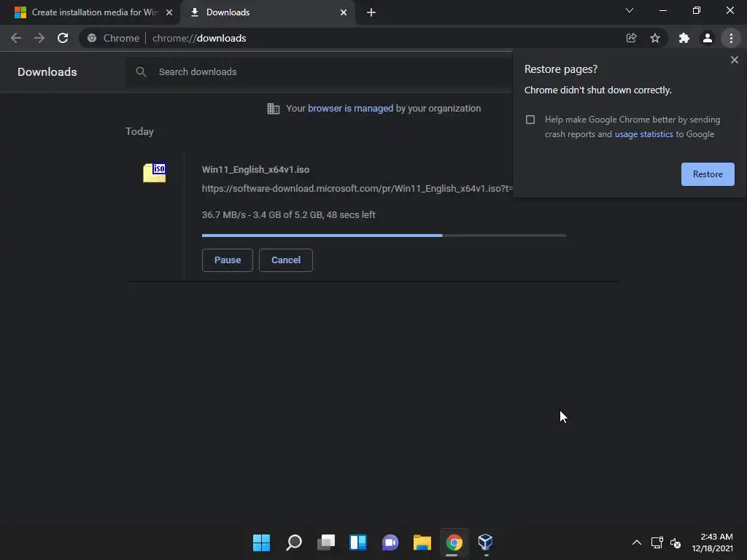The width and height of the screenshot is (747, 560).
Task: Click the managed-organization building icon
Action: pos(274,109)
